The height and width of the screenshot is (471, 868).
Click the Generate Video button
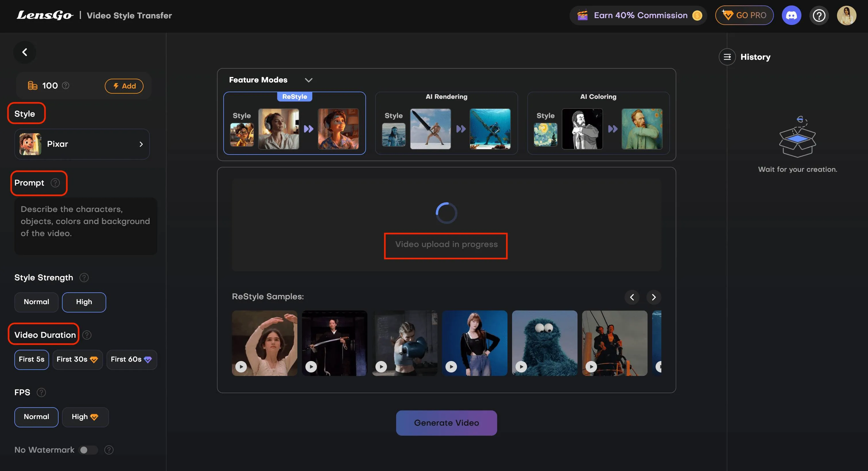click(x=446, y=423)
